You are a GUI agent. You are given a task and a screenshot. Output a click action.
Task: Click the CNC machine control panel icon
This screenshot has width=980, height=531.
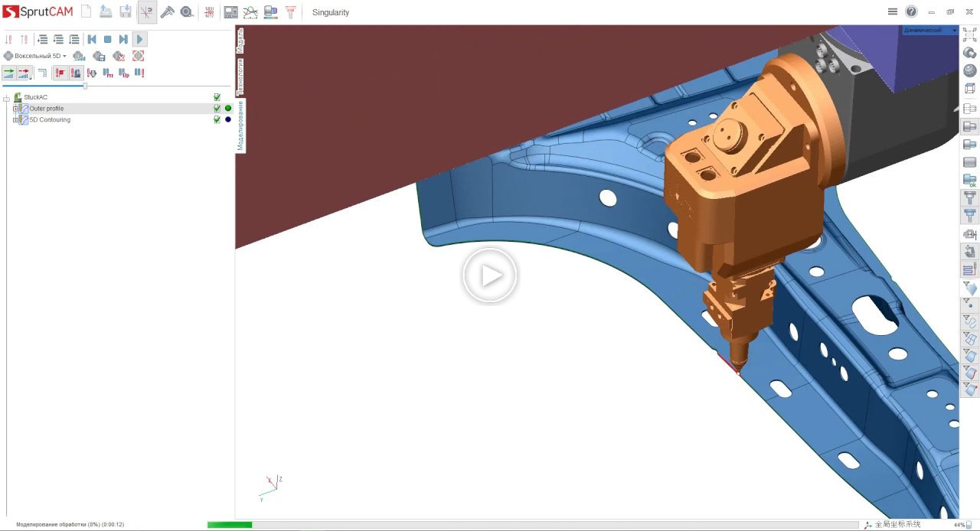(x=230, y=11)
